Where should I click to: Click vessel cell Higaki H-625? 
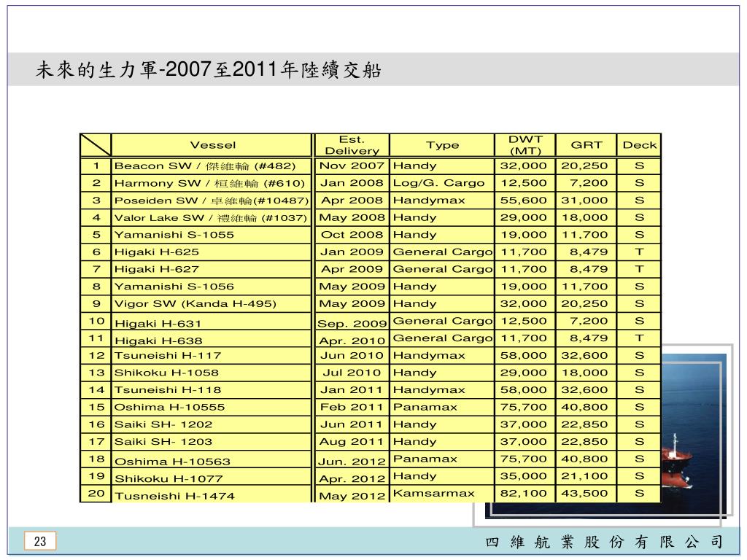[212, 252]
